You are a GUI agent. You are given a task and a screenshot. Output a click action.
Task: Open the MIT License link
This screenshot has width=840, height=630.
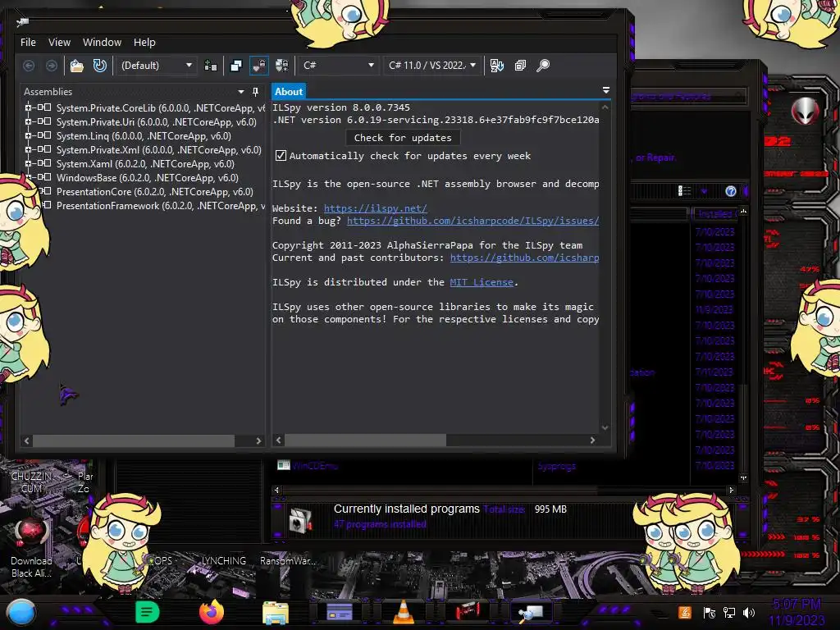pyautogui.click(x=482, y=282)
